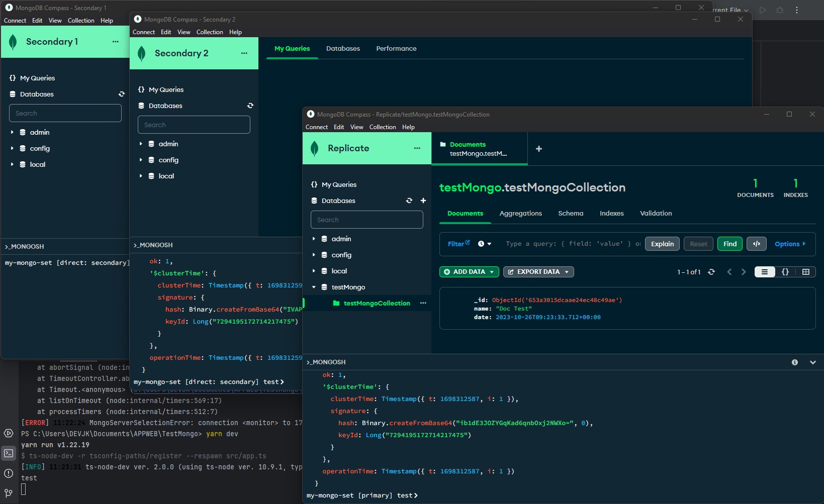Screen dimensions: 824x504
Task: Switch to JSON document view
Action: click(785, 272)
